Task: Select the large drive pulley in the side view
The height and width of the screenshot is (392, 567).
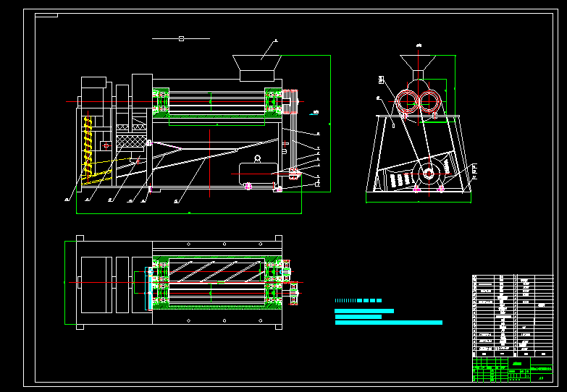Action: (x=429, y=174)
